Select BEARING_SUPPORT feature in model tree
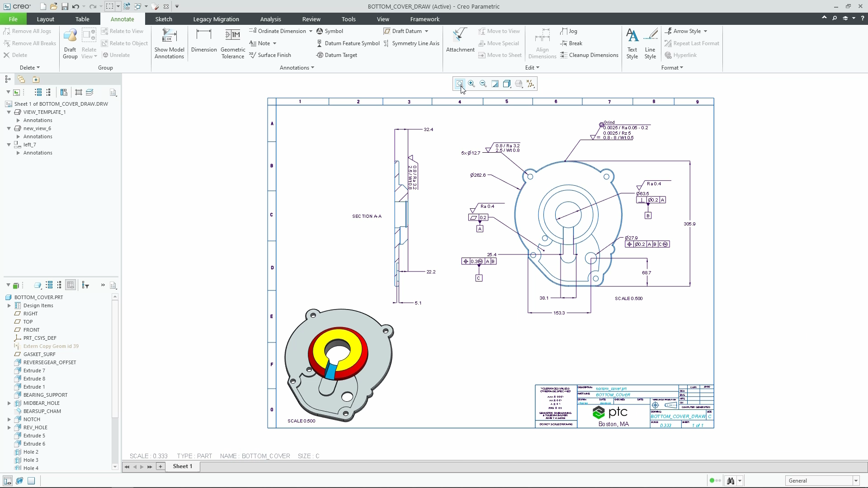Viewport: 868px width, 488px height. (x=45, y=395)
